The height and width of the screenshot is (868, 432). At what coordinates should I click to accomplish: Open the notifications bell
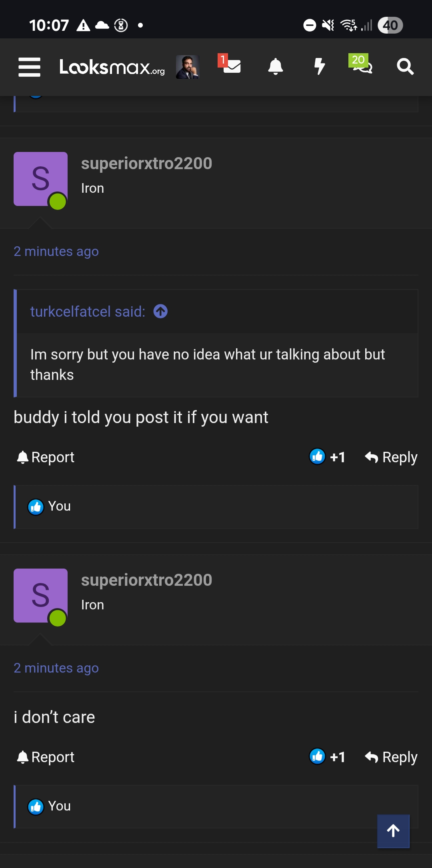(276, 67)
